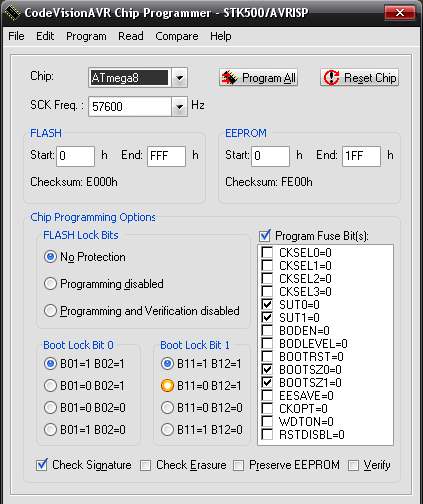Check the CKSEL3=0 fuse bit
The height and width of the screenshot is (504, 423).
coord(267,291)
